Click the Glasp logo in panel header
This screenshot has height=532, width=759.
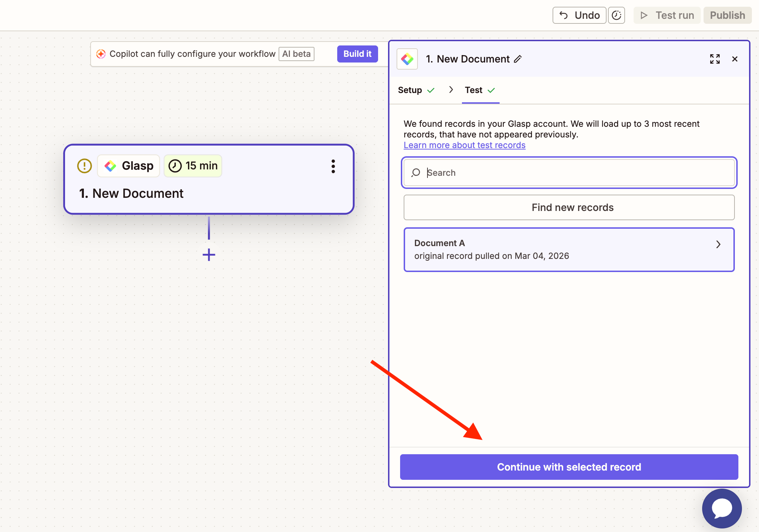pyautogui.click(x=407, y=59)
